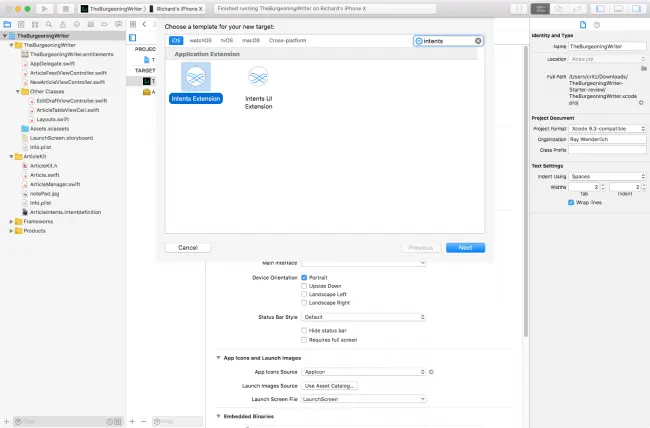Viewport: 650px width, 428px height.
Task: Select the macOS platform tab
Action: pos(251,41)
